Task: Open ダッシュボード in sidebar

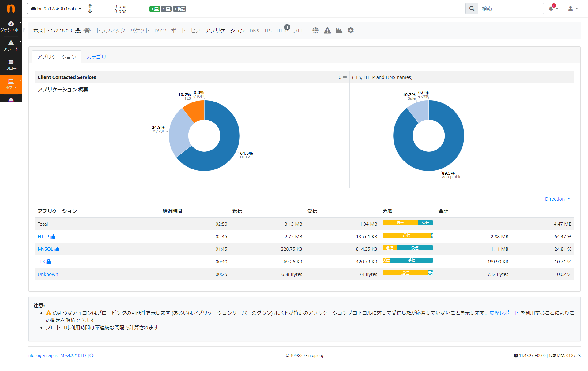Action: (11, 26)
